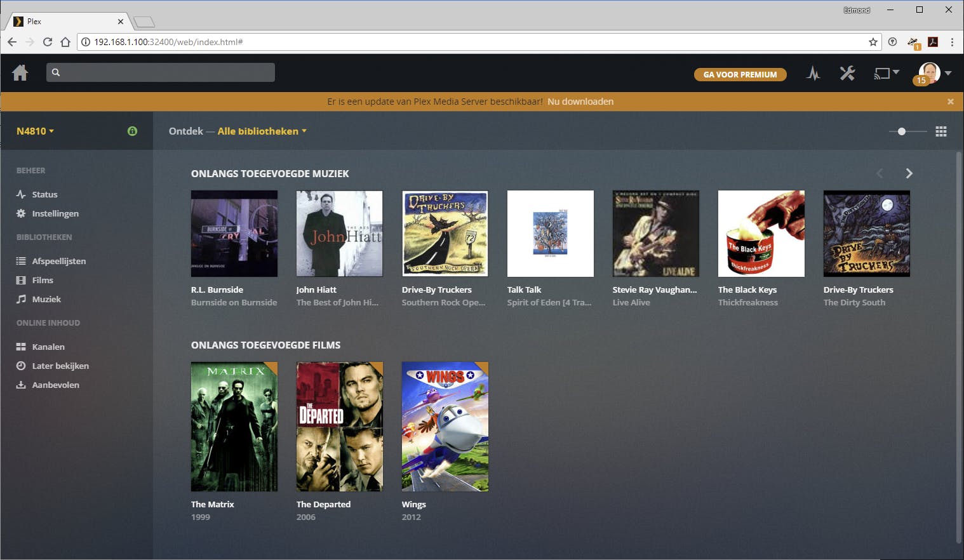Screen dimensions: 964x560
Task: Open the activity monitor icon
Action: pos(813,74)
